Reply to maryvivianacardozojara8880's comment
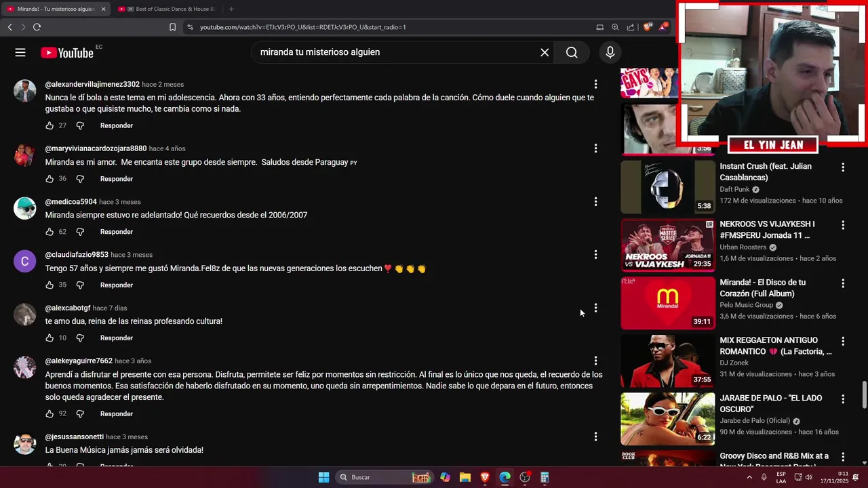Viewport: 868px width, 488px height. (117, 179)
